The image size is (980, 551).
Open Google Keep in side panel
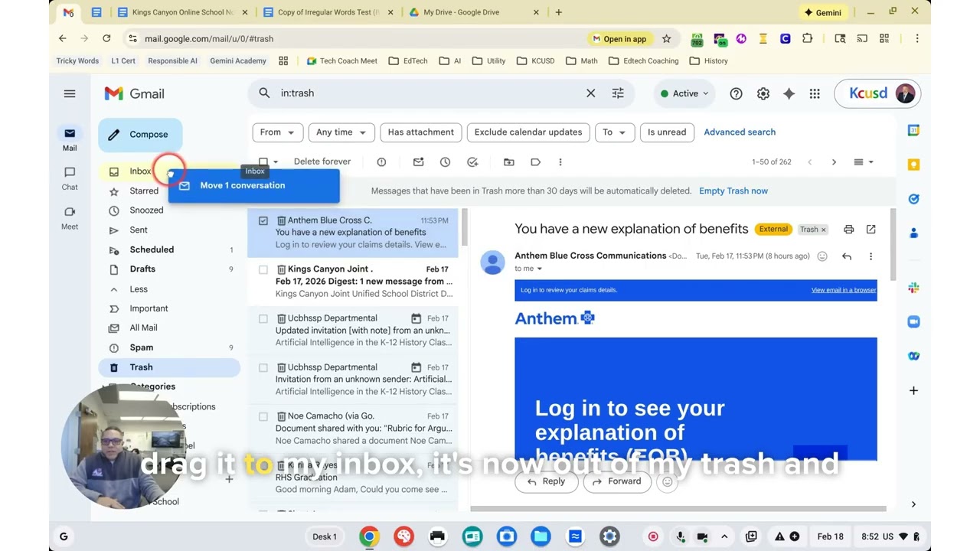point(913,165)
